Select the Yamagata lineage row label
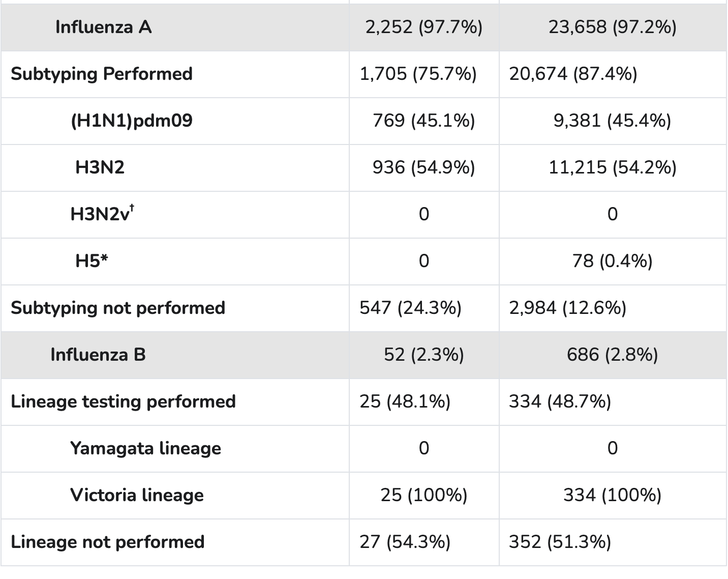The width and height of the screenshot is (728, 579). pos(145,448)
